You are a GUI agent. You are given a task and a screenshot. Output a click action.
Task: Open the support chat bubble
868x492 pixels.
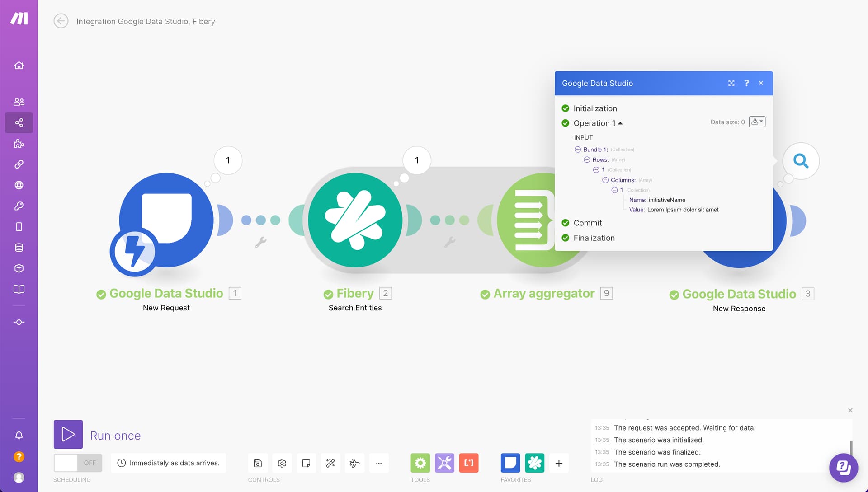(843, 468)
